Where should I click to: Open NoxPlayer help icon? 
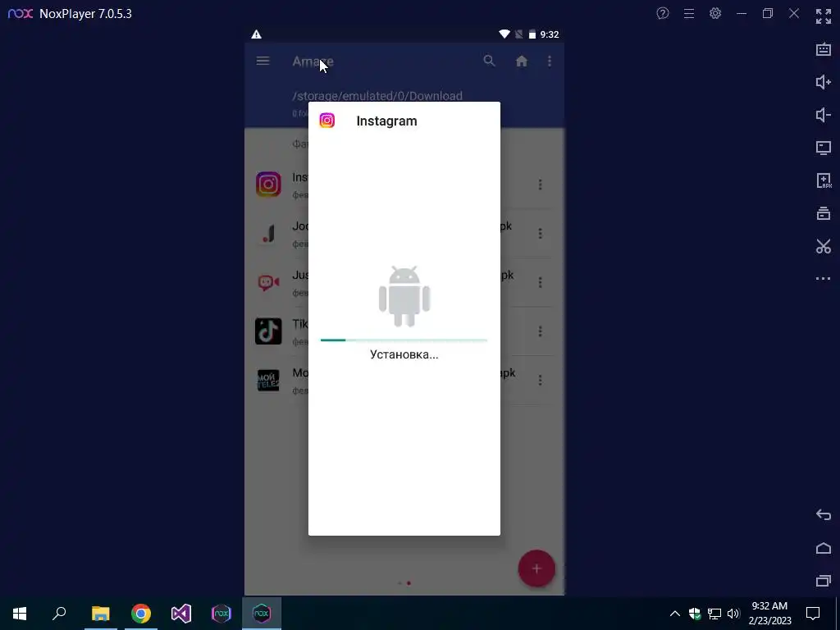(x=663, y=13)
